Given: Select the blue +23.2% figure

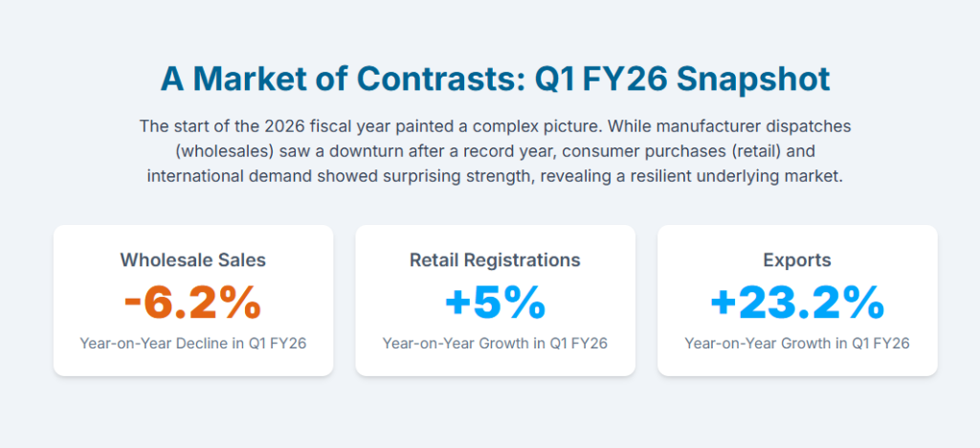Looking at the screenshot, I should click(x=797, y=302).
